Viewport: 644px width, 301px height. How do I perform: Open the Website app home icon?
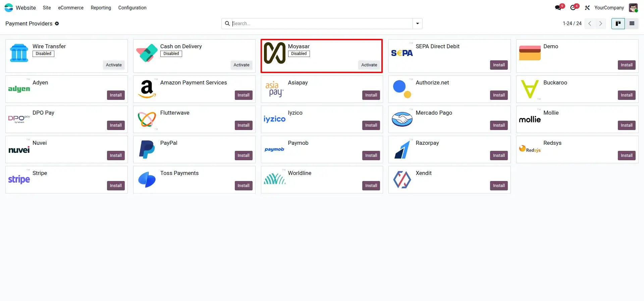(9, 8)
